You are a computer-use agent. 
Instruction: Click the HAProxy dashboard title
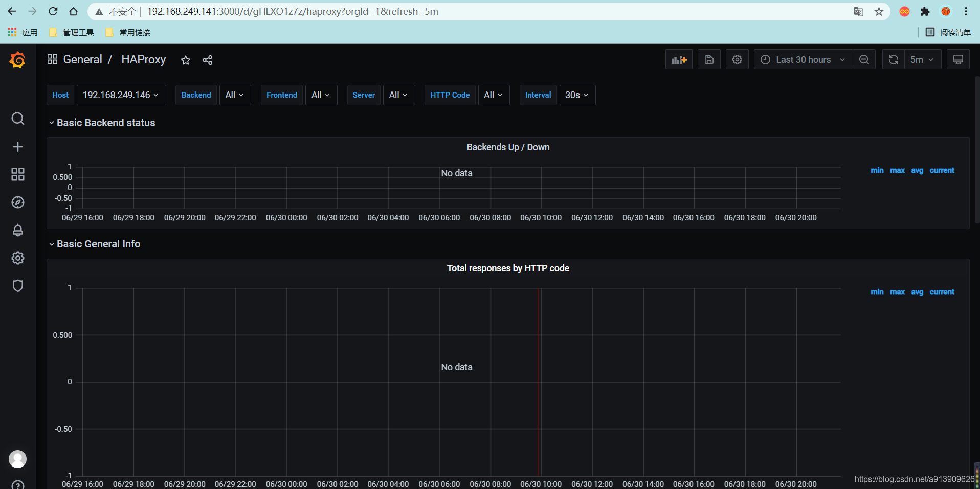pyautogui.click(x=143, y=59)
